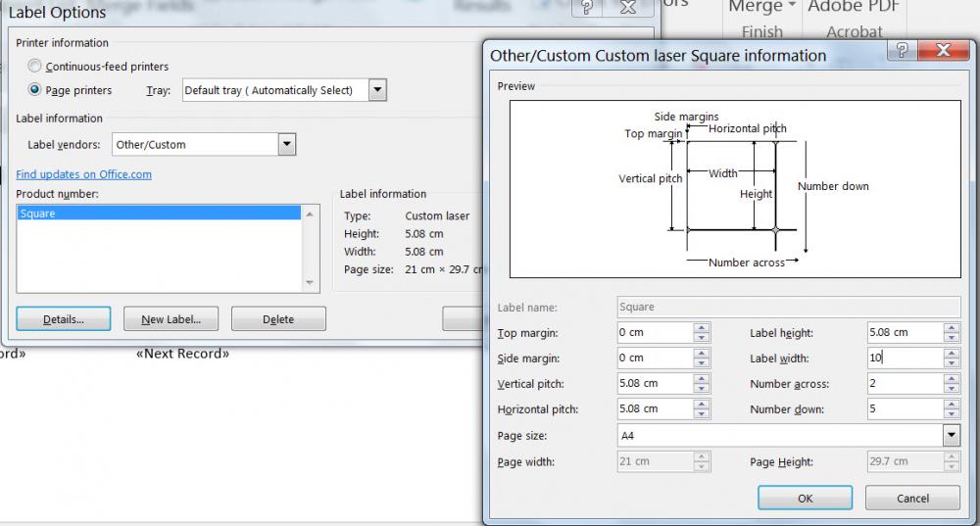Click into Label width field
Screen dimensions: 980x526
click(905, 358)
